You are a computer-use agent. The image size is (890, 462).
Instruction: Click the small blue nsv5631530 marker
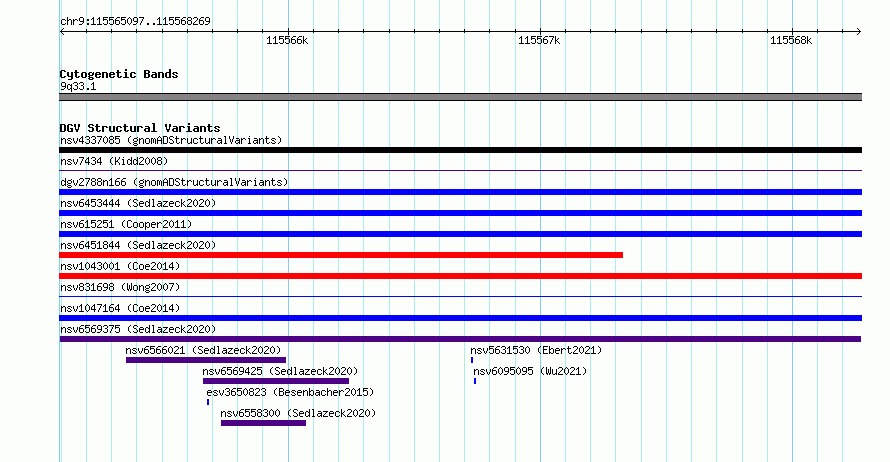click(x=472, y=360)
